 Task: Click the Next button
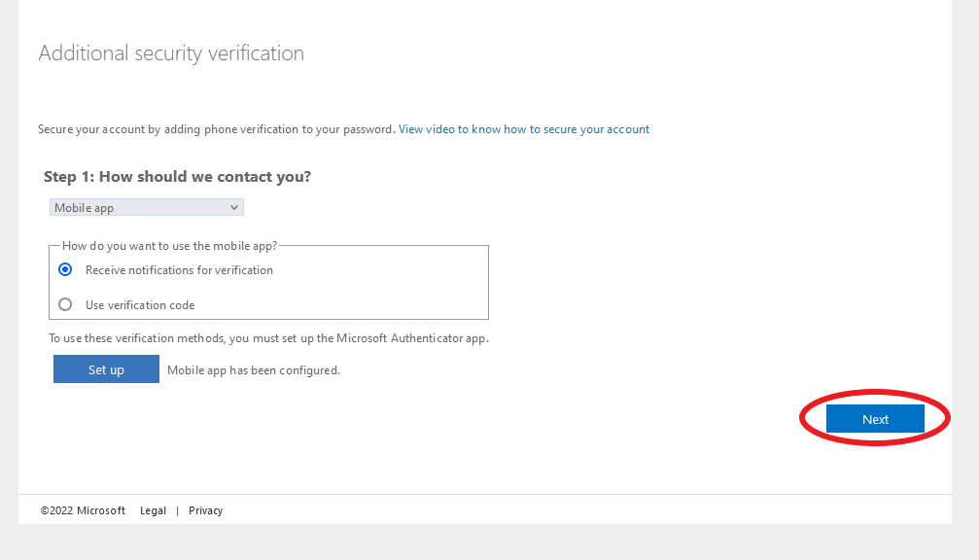[875, 419]
